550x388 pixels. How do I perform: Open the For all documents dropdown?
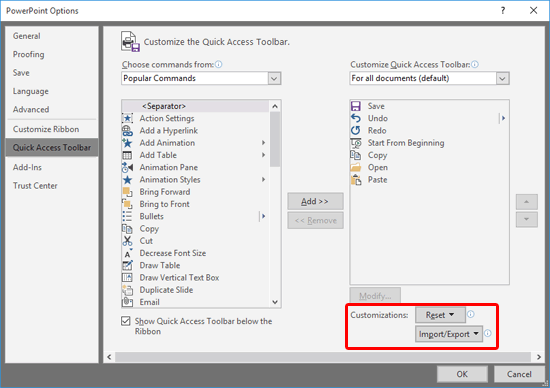tap(502, 78)
